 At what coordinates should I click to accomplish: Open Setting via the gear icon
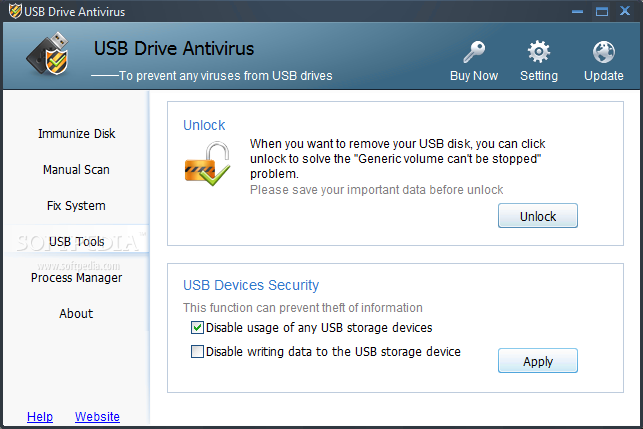(538, 52)
